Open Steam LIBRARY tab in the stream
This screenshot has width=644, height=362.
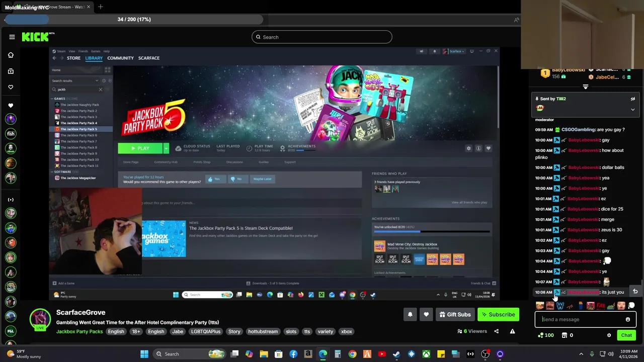[x=94, y=58]
